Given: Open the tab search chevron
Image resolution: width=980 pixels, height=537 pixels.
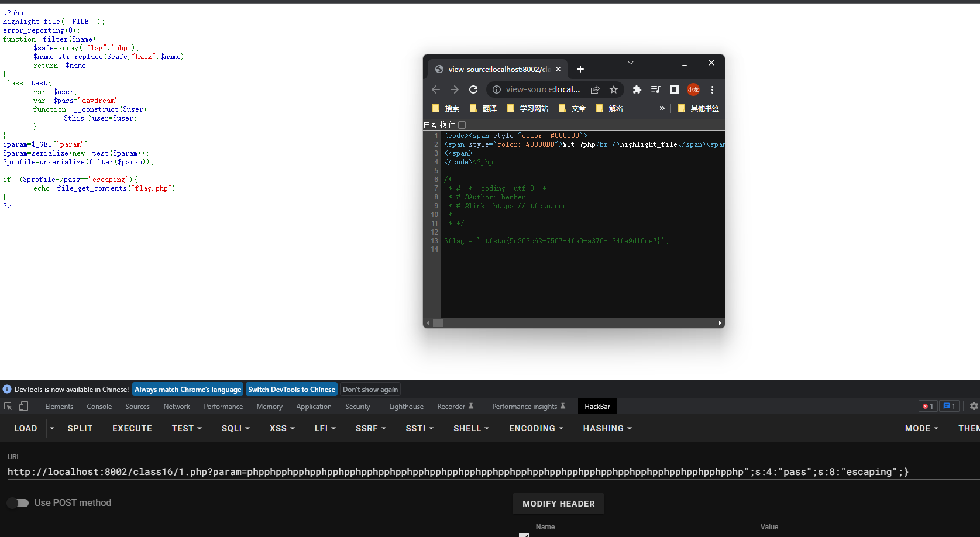Looking at the screenshot, I should click(x=631, y=63).
